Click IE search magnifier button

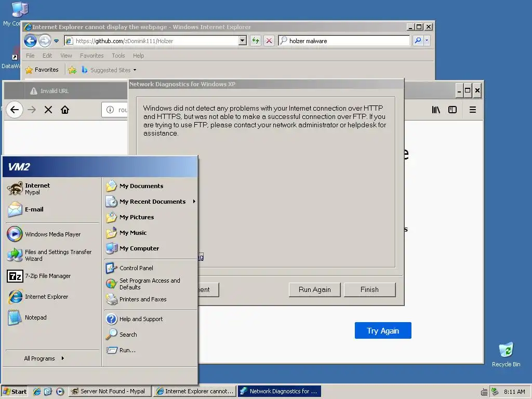(x=418, y=41)
